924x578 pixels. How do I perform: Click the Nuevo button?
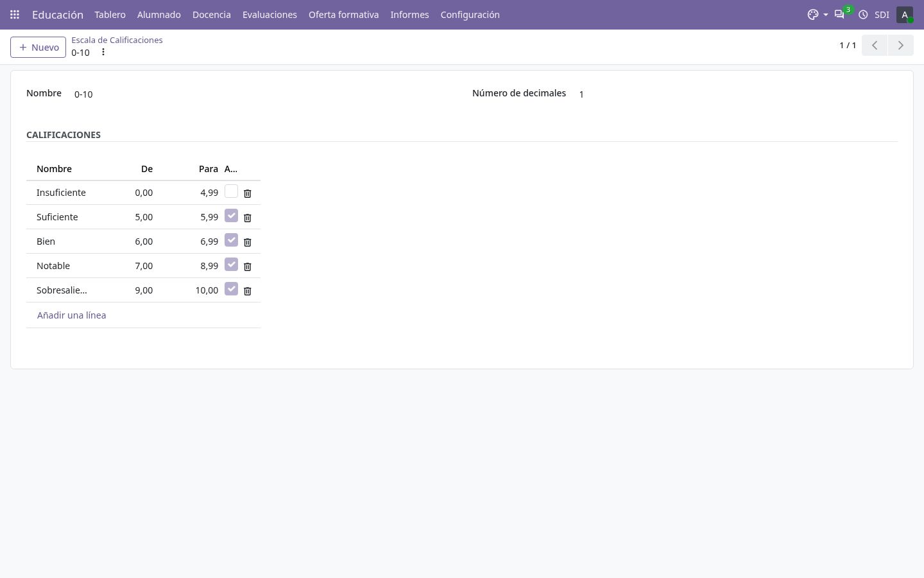tap(38, 47)
